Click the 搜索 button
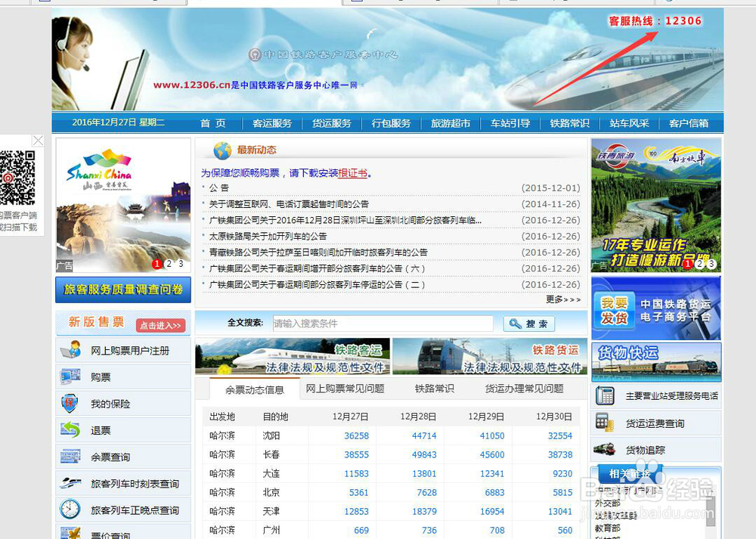 [x=529, y=324]
